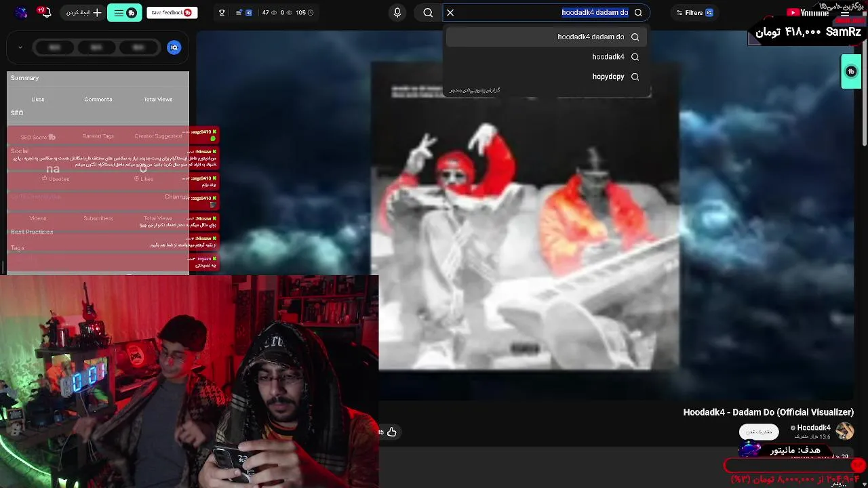Open the hamburger guide menu
This screenshot has height=488, width=868.
[845, 12]
